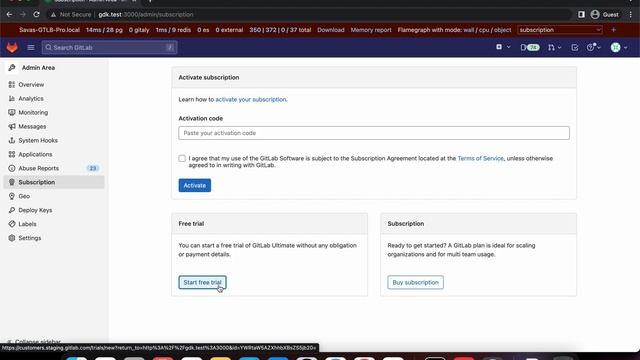
Task: Focus the Search GitLab field
Action: point(109,47)
